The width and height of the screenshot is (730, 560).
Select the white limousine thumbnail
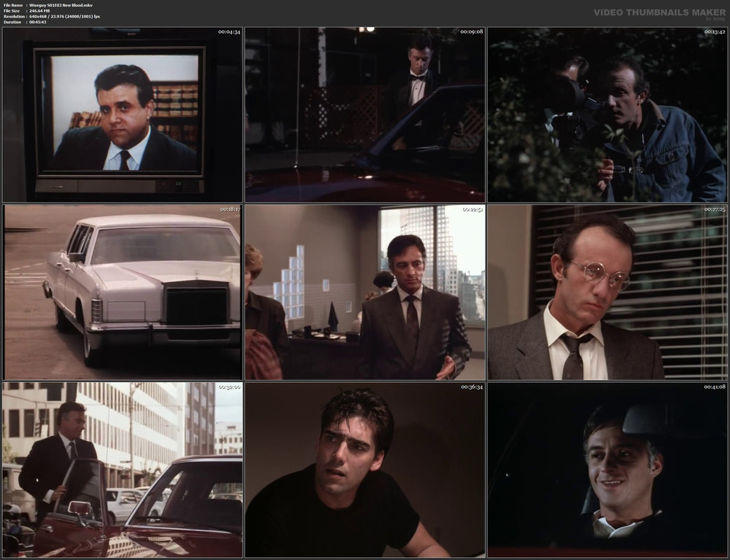click(x=123, y=292)
